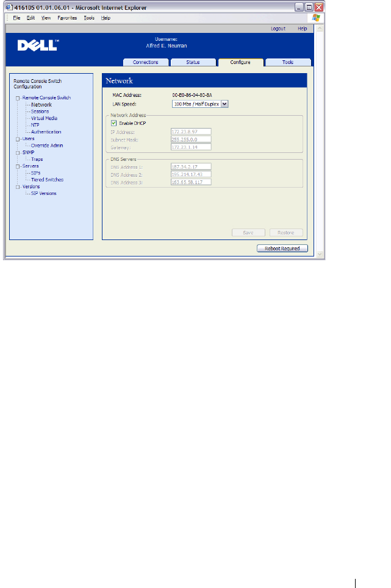This screenshot has width=391, height=588.
Task: Click the Internet Explorer page icon in title bar
Action: [9, 7]
